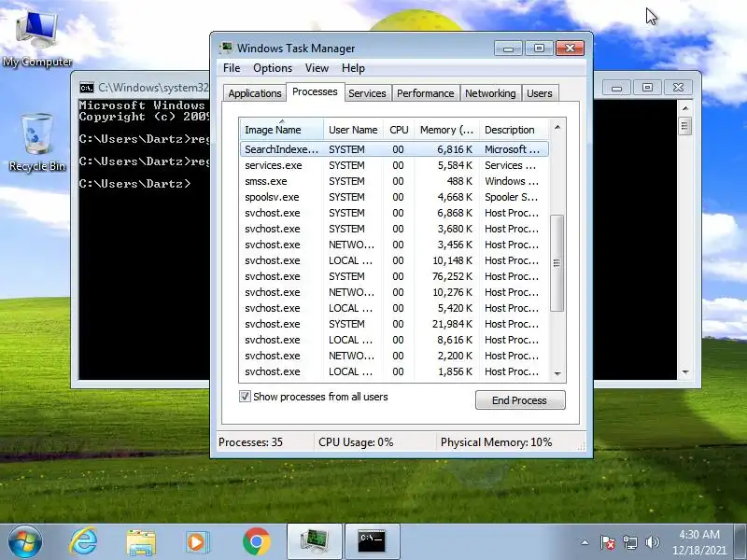Open Windows Explorer folder taskbar icon
747x560 pixels.
141,542
